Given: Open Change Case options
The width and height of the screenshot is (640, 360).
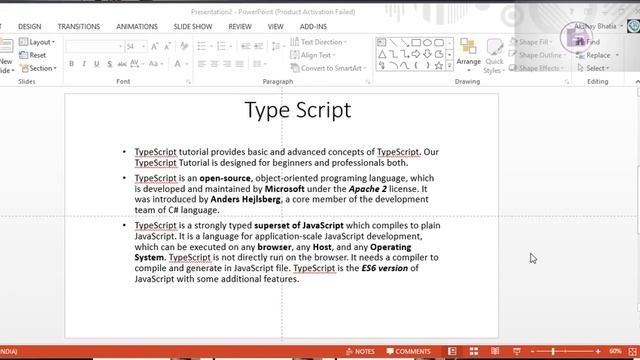Looking at the screenshot, I should point(156,64).
